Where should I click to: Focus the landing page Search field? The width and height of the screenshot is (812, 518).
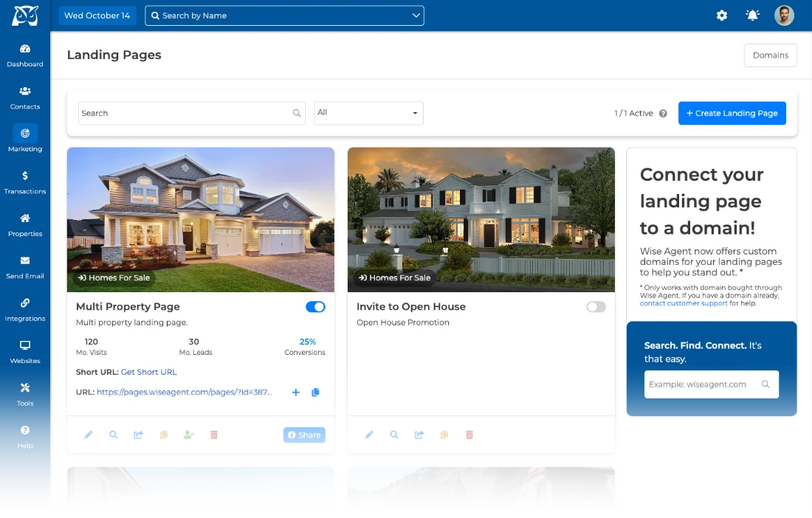tap(192, 113)
